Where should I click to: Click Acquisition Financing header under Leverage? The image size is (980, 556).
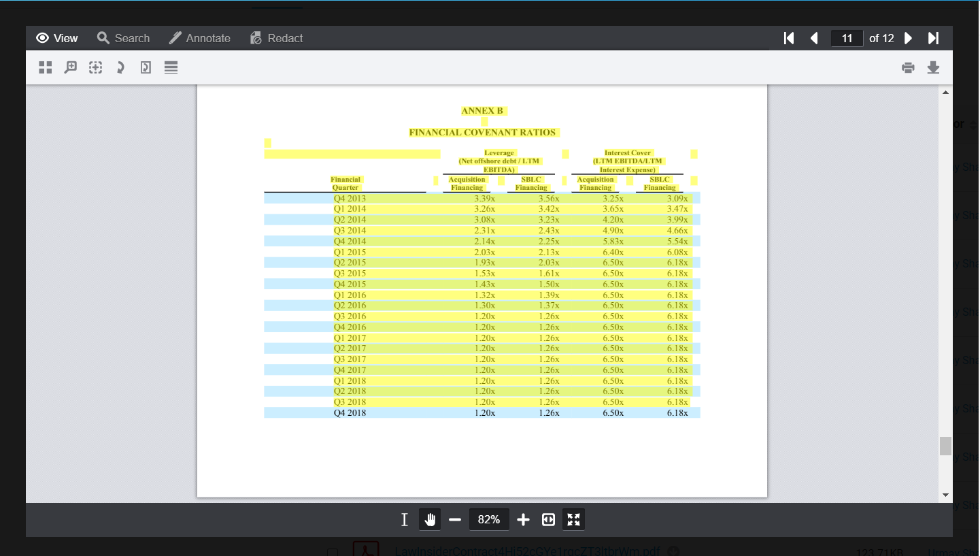click(467, 183)
